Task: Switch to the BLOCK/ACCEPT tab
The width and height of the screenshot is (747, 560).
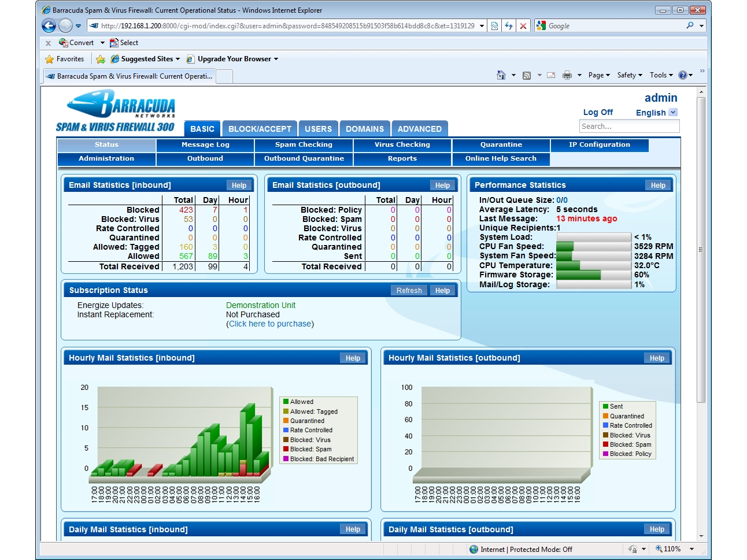Action: [x=260, y=129]
